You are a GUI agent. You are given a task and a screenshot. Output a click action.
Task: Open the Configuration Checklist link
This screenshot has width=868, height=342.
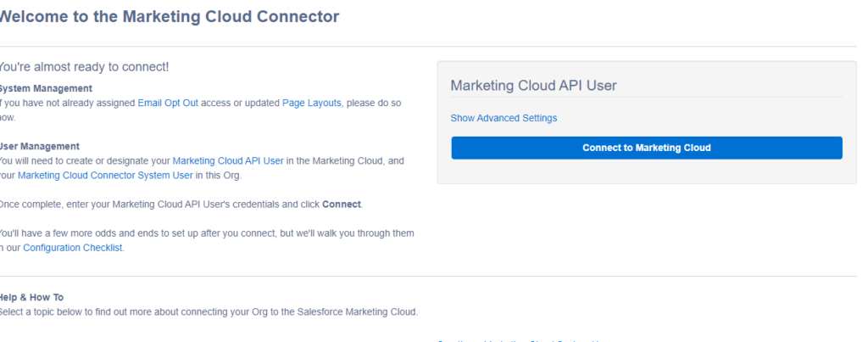tap(73, 248)
